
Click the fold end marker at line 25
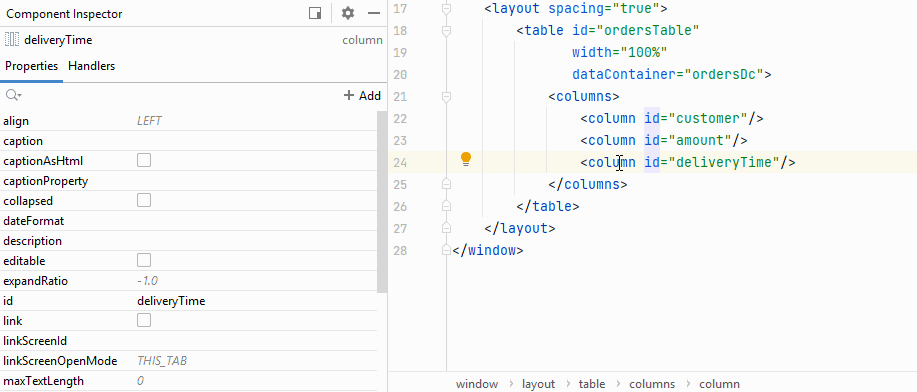coord(447,184)
